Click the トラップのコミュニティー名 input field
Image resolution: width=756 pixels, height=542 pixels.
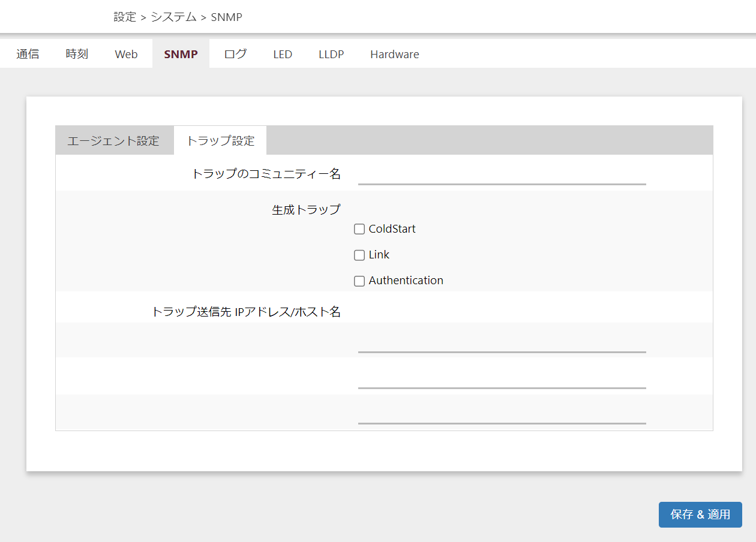(502, 174)
